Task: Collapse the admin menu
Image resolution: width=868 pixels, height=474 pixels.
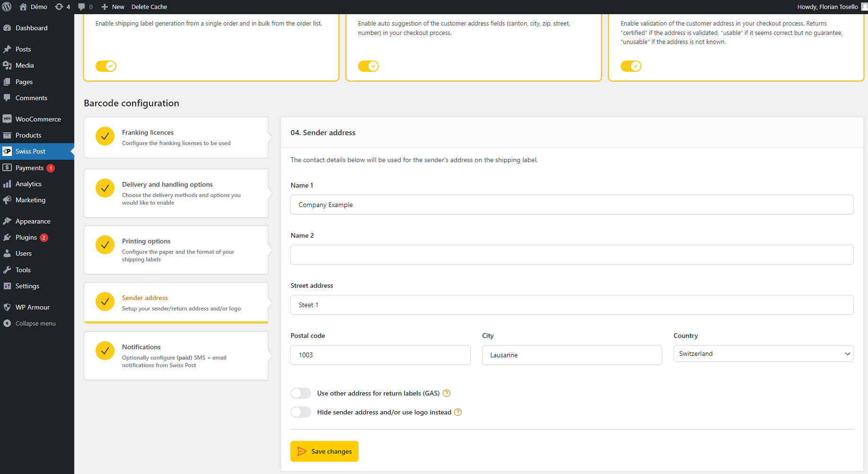Action: click(29, 323)
